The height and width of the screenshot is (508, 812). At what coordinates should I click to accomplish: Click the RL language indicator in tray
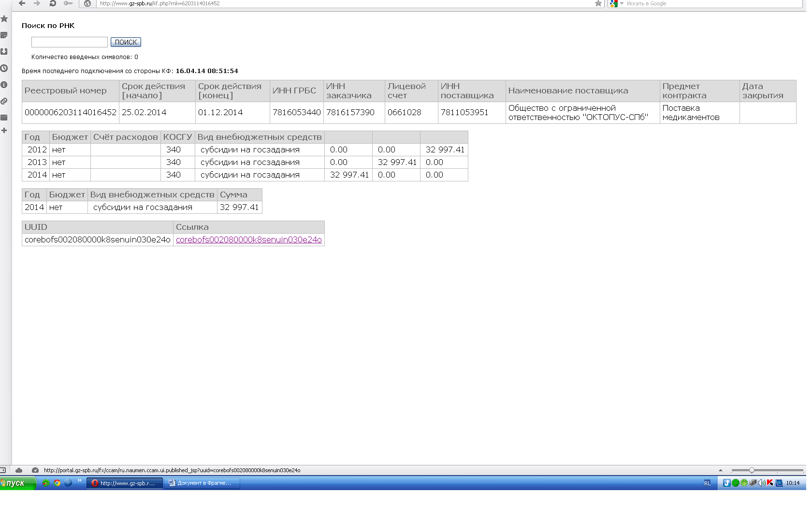click(x=707, y=483)
